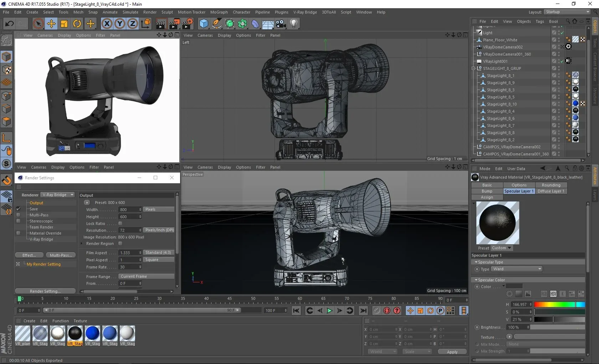Collapse the STAGELIGHT_8_GRUP tree node
The height and width of the screenshot is (364, 599).
pos(473,68)
